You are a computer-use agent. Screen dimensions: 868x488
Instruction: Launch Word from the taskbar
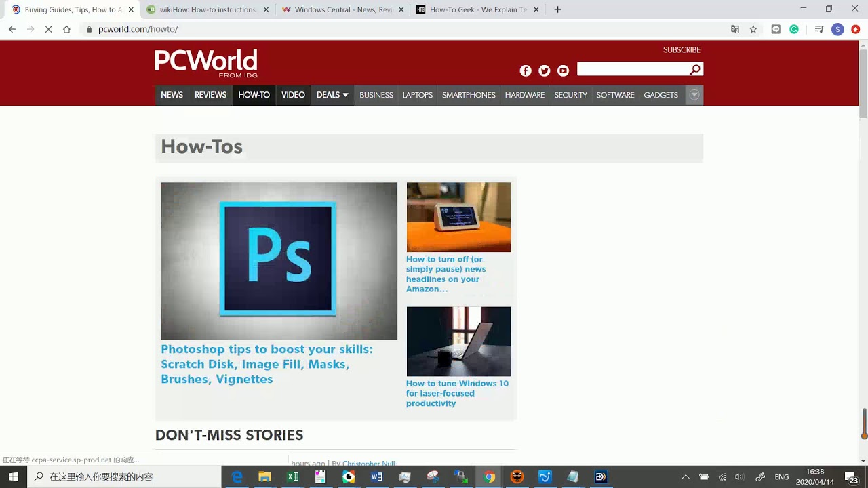pos(377,476)
